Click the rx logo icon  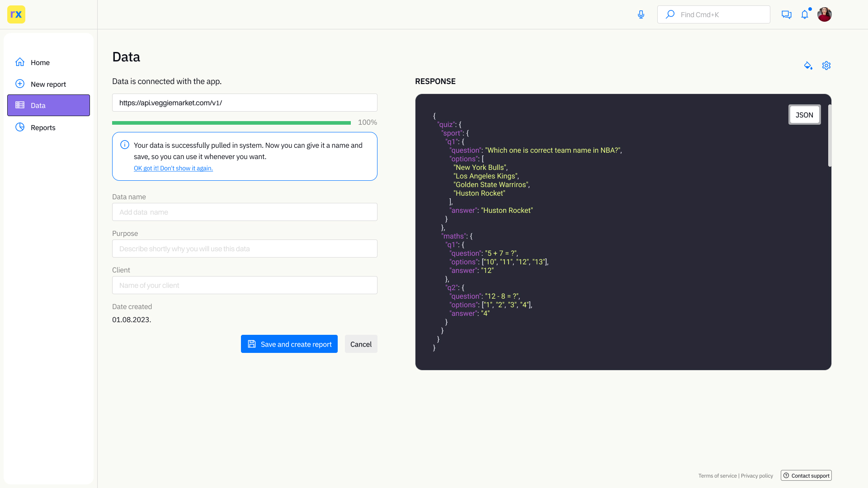(x=16, y=14)
